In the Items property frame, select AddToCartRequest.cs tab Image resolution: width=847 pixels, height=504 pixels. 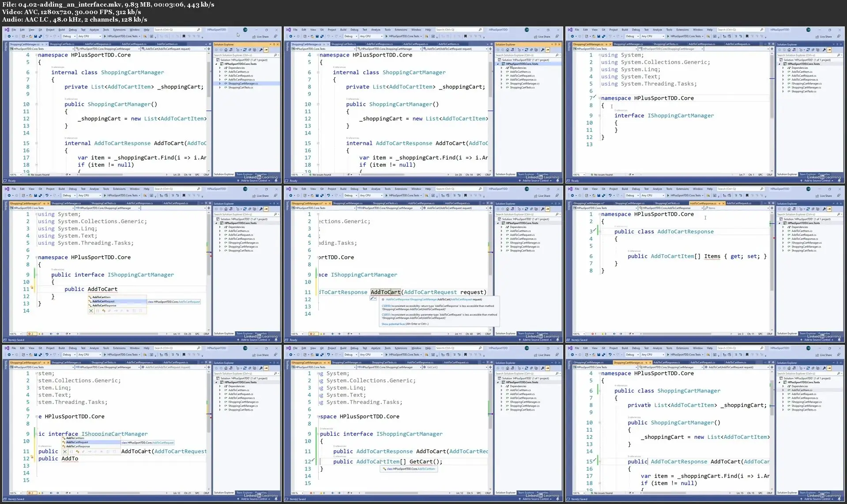[738, 203]
